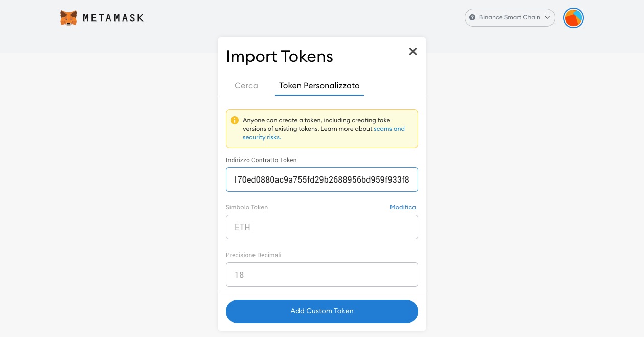Click the Add Custom Token button
The image size is (644, 337).
pos(322,311)
